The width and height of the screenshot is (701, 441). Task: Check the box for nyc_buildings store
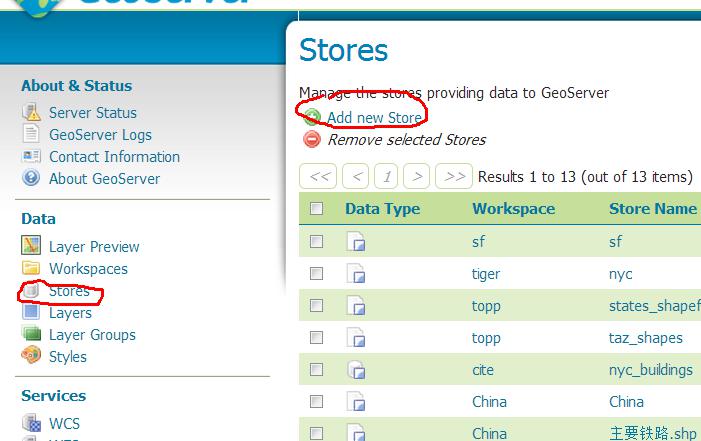[317, 369]
